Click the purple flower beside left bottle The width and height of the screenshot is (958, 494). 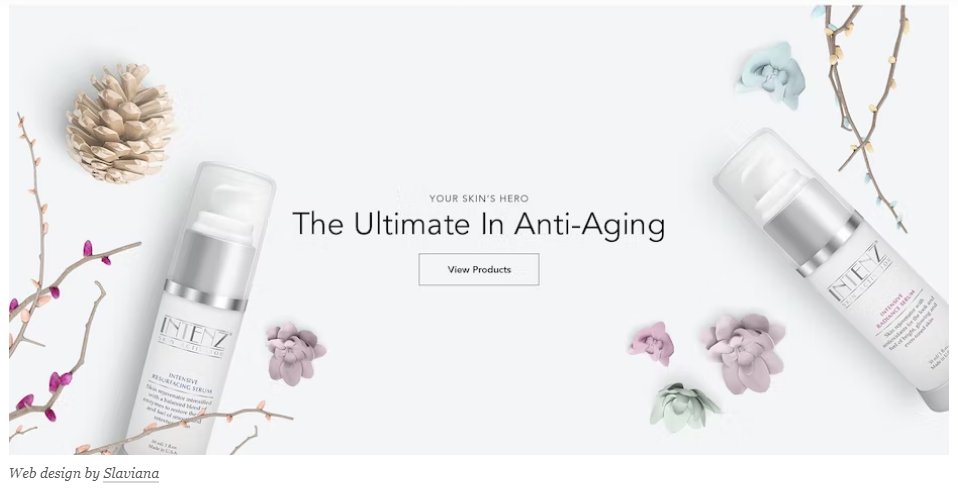[x=295, y=354]
